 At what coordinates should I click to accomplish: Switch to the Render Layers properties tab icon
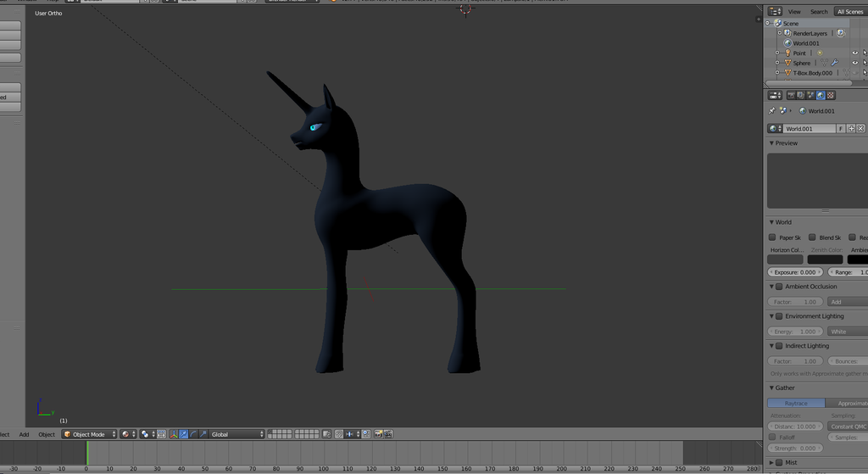click(x=800, y=95)
